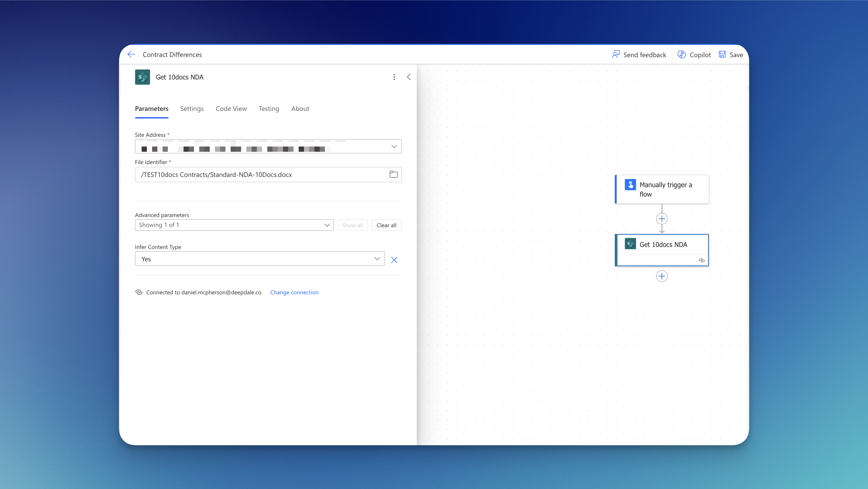Select the Manually trigger a flow card
Image resolution: width=868 pixels, height=489 pixels.
(x=662, y=189)
